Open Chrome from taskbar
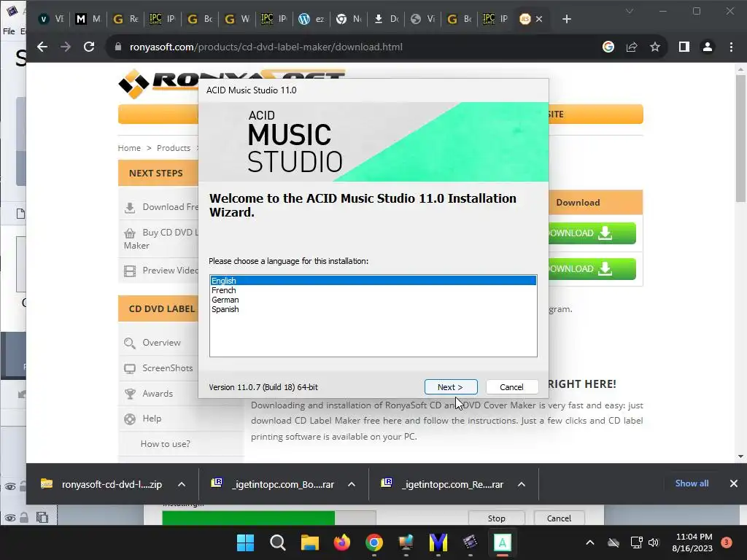Image resolution: width=747 pixels, height=560 pixels. coord(374,542)
